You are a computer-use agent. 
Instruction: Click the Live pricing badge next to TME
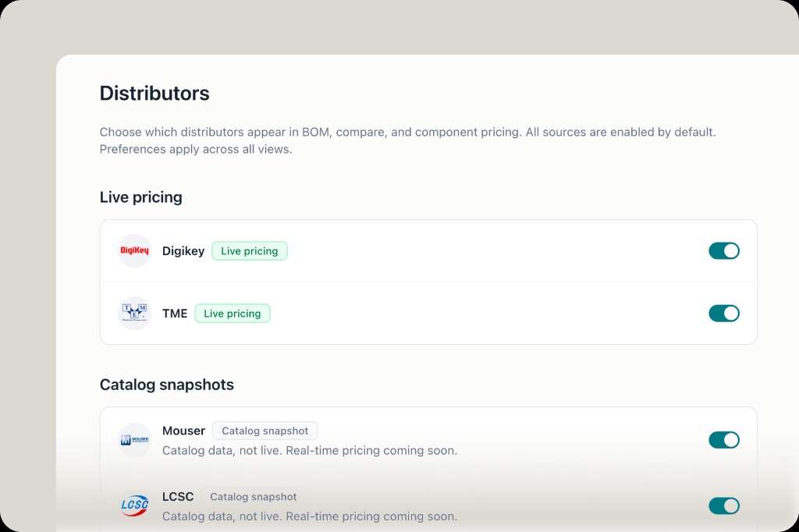click(x=233, y=314)
